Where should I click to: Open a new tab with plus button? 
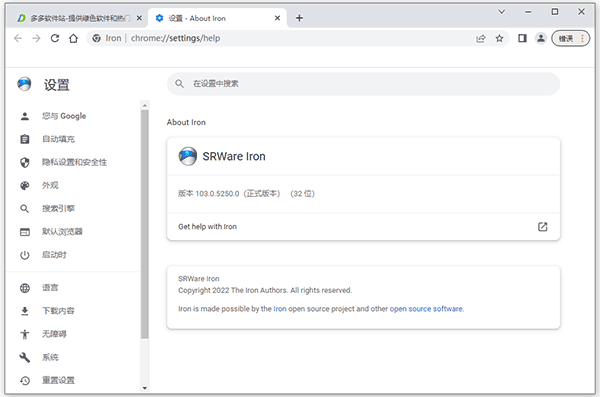coord(299,18)
